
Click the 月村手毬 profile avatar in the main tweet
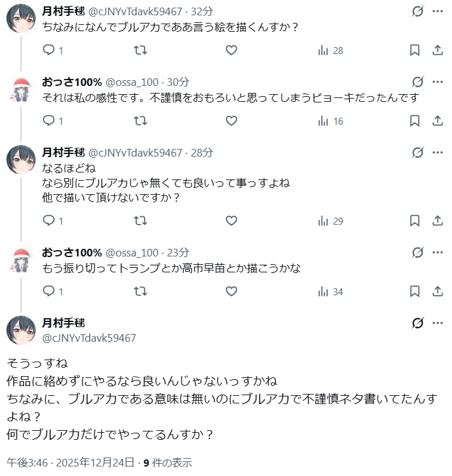pyautogui.click(x=21, y=330)
